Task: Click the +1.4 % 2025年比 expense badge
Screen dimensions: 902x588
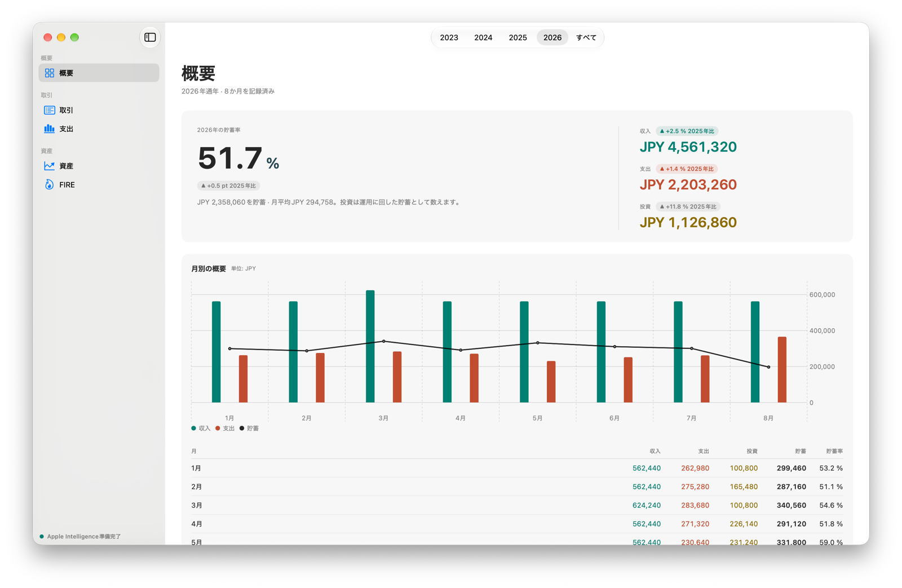Action: click(x=687, y=169)
